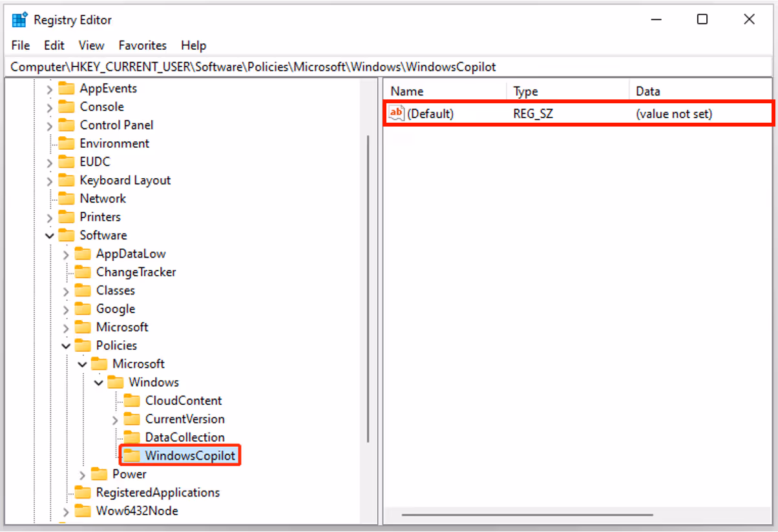Expand the Control Panel key

coord(50,125)
